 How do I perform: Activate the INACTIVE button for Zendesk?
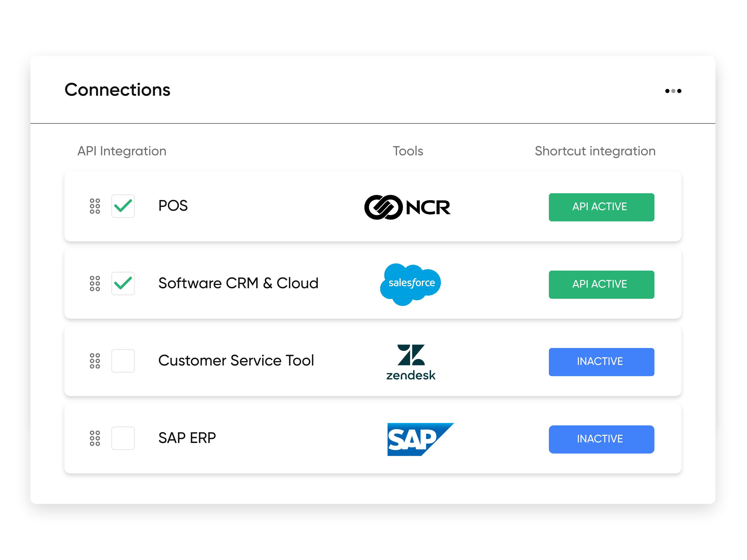pyautogui.click(x=601, y=361)
